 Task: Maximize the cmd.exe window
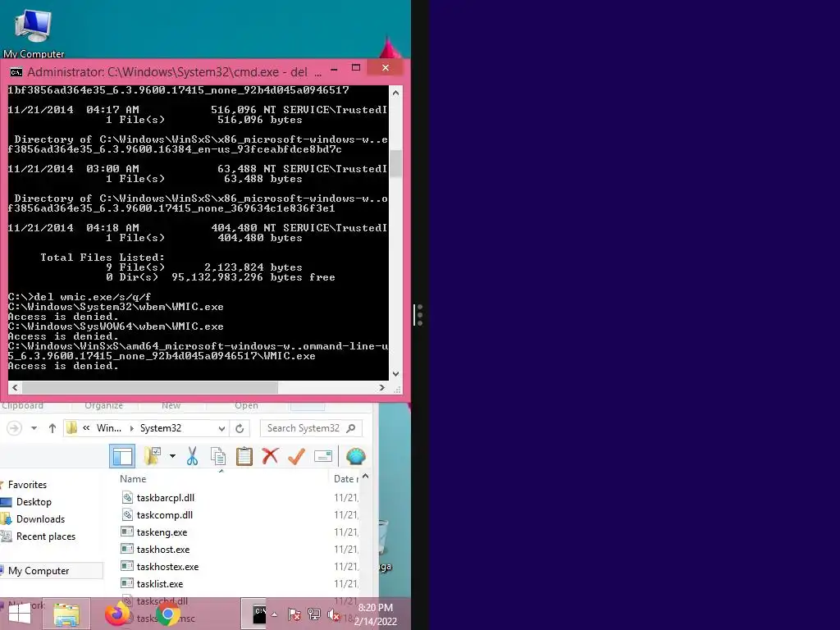coord(356,67)
